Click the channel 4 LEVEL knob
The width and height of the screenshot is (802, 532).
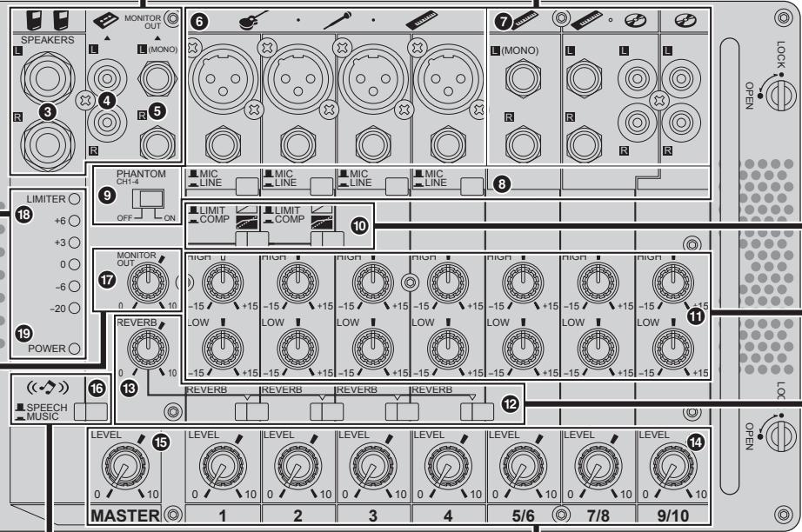(x=449, y=466)
